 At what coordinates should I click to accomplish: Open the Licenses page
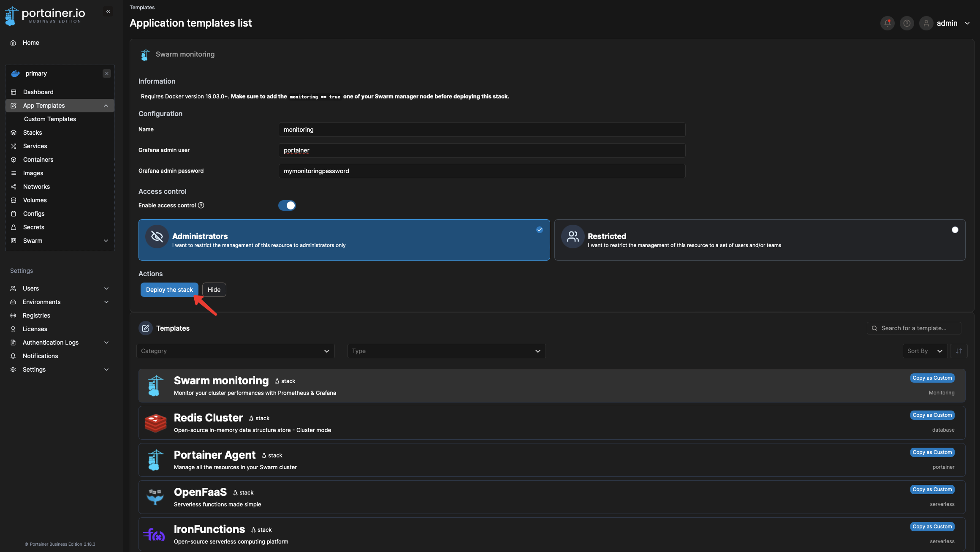pyautogui.click(x=60, y=329)
